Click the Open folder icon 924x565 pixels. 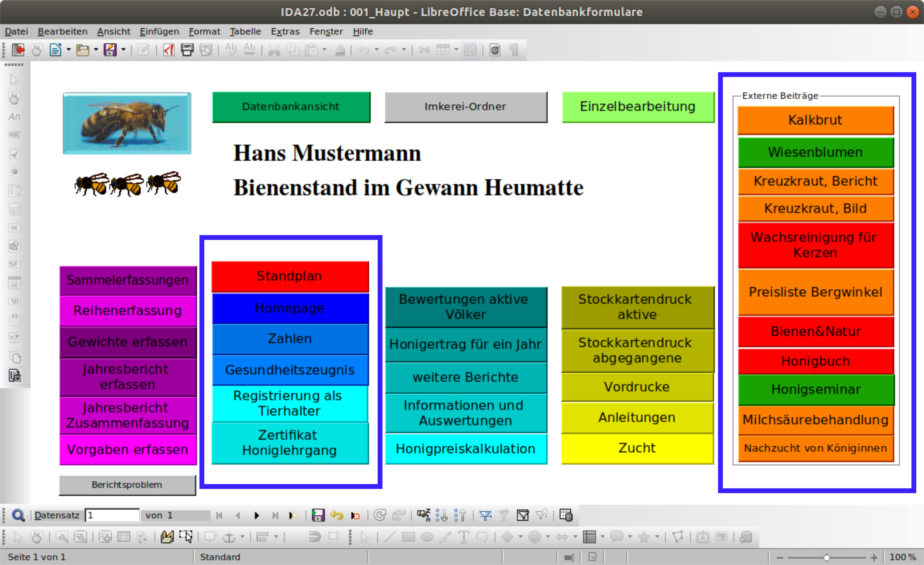pyautogui.click(x=82, y=50)
